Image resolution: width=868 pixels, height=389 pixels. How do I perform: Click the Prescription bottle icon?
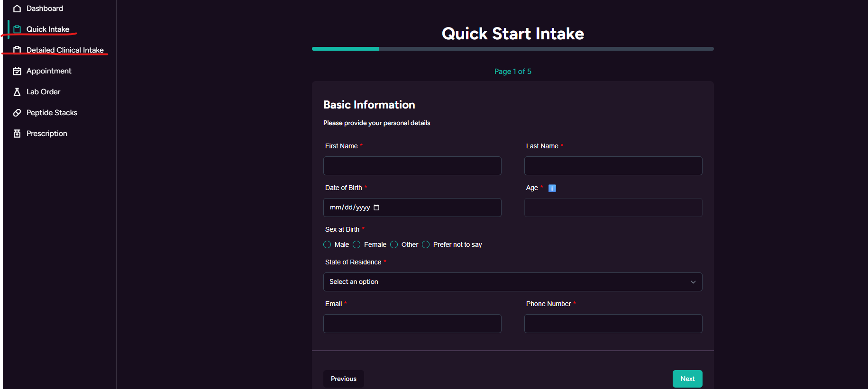[17, 134]
